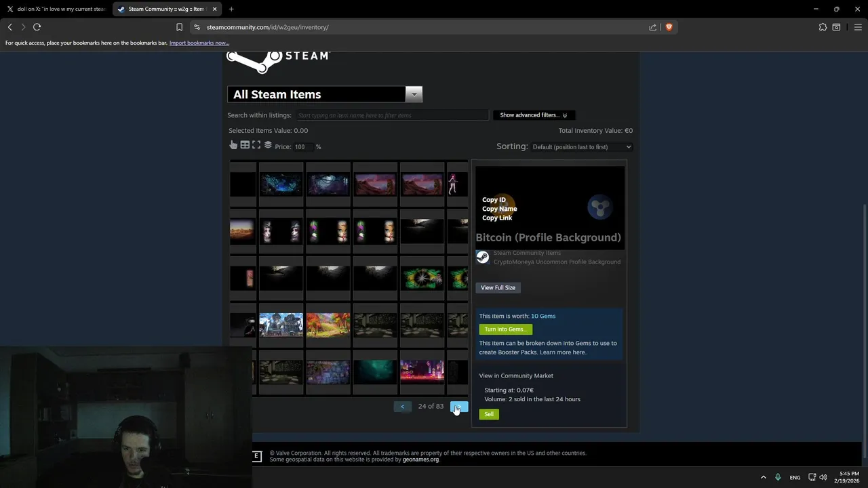
Task: Click the View Full Size button
Action: click(x=498, y=287)
